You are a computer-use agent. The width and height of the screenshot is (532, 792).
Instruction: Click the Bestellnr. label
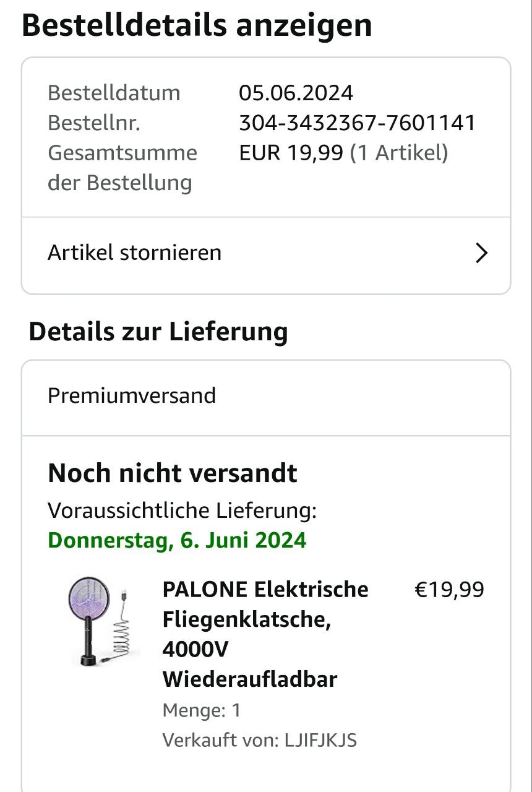tap(94, 123)
